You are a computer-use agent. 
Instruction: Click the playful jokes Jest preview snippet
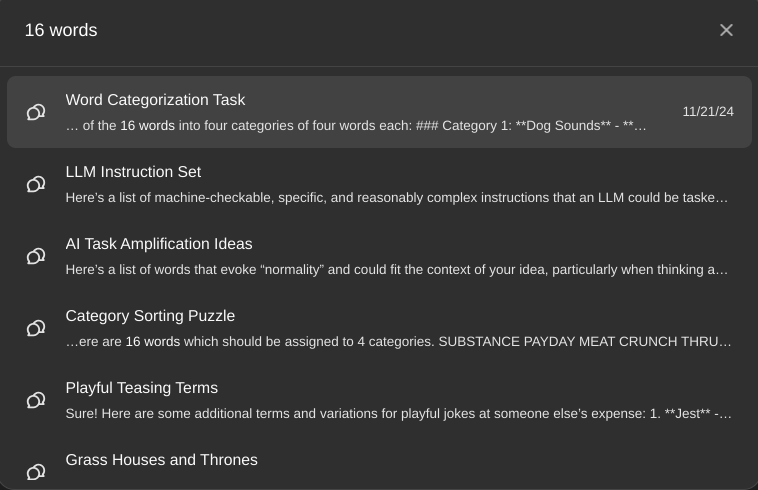[x=398, y=414]
